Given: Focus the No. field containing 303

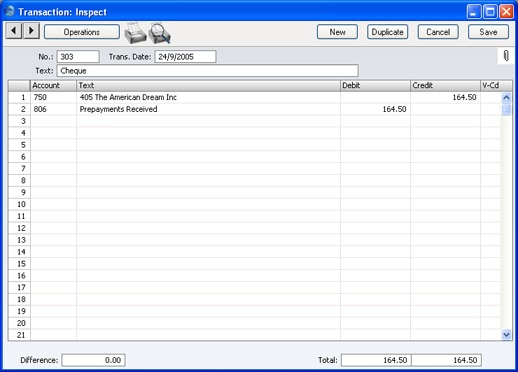Looking at the screenshot, I should pos(78,57).
